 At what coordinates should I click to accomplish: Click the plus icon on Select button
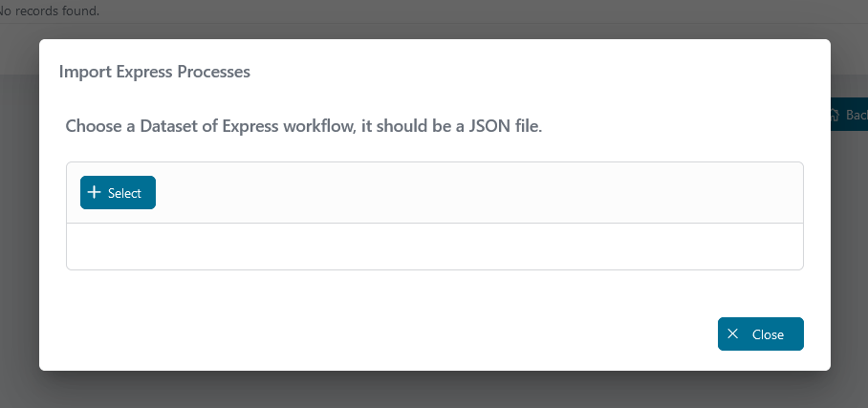pyautogui.click(x=95, y=192)
